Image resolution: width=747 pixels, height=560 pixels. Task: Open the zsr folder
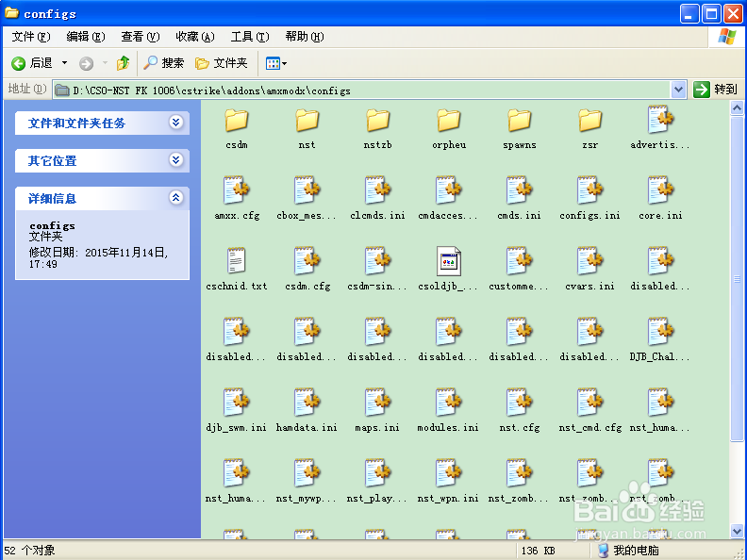pos(589,121)
